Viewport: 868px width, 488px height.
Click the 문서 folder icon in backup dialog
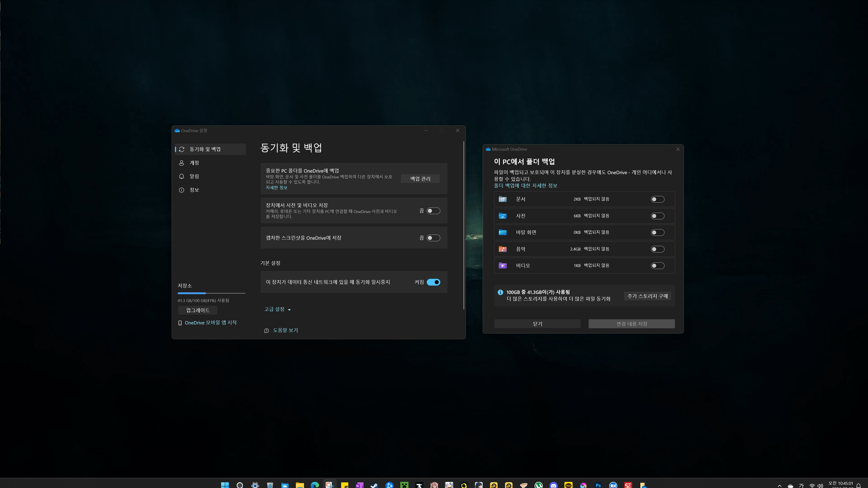[502, 199]
